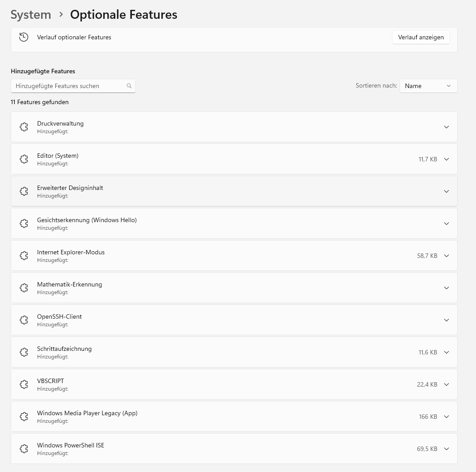The width and height of the screenshot is (476, 472).
Task: Click the OpenSSH-Client puzzle icon
Action: (x=24, y=320)
